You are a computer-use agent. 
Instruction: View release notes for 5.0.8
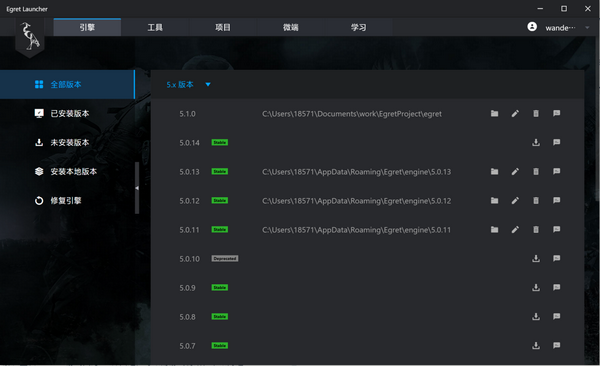[x=556, y=317]
